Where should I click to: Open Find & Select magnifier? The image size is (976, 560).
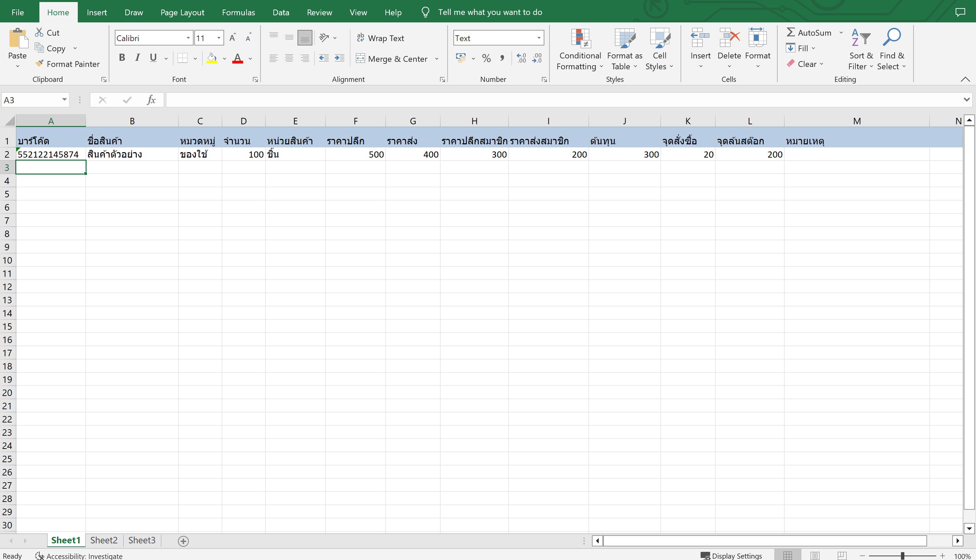[891, 49]
